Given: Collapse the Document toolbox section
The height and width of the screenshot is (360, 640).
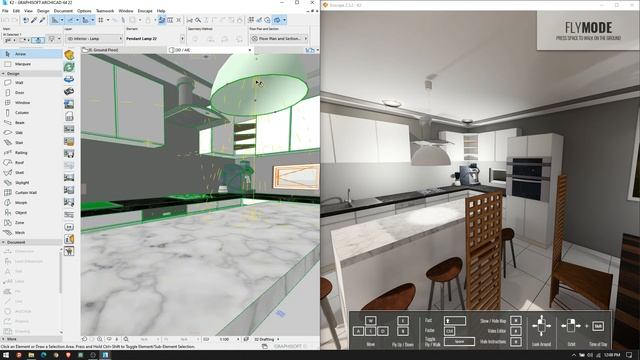Looking at the screenshot, I should [x=31, y=242].
